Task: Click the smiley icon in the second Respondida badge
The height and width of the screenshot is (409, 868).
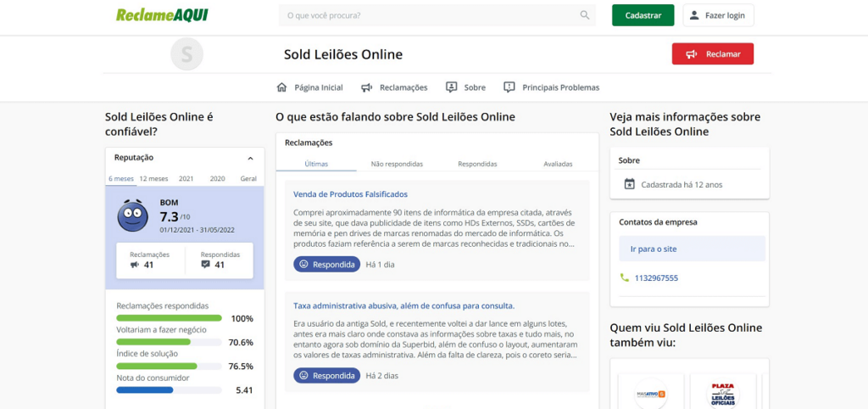Action: pyautogui.click(x=303, y=375)
